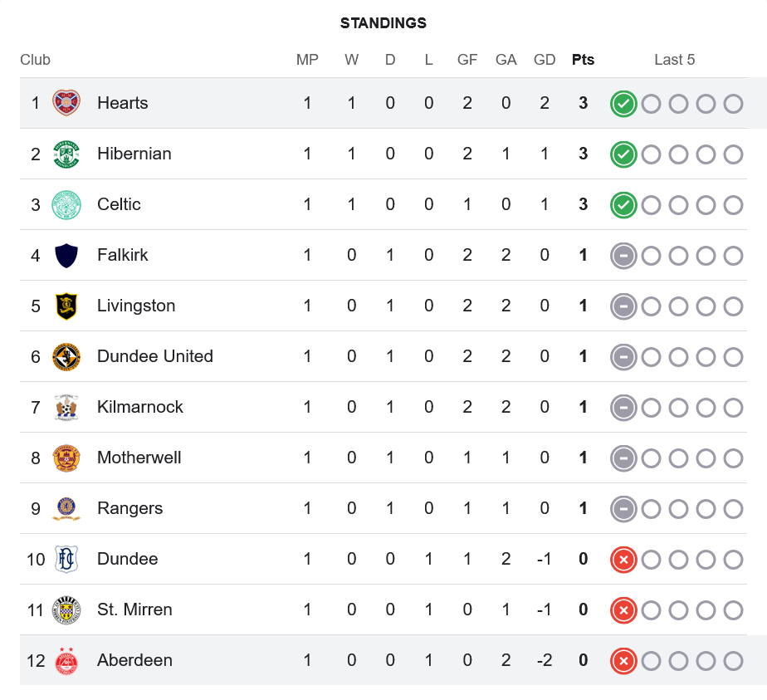Viewport: 767px width, 700px height.
Task: Click the Aberdeen club crest icon
Action: coord(66,661)
